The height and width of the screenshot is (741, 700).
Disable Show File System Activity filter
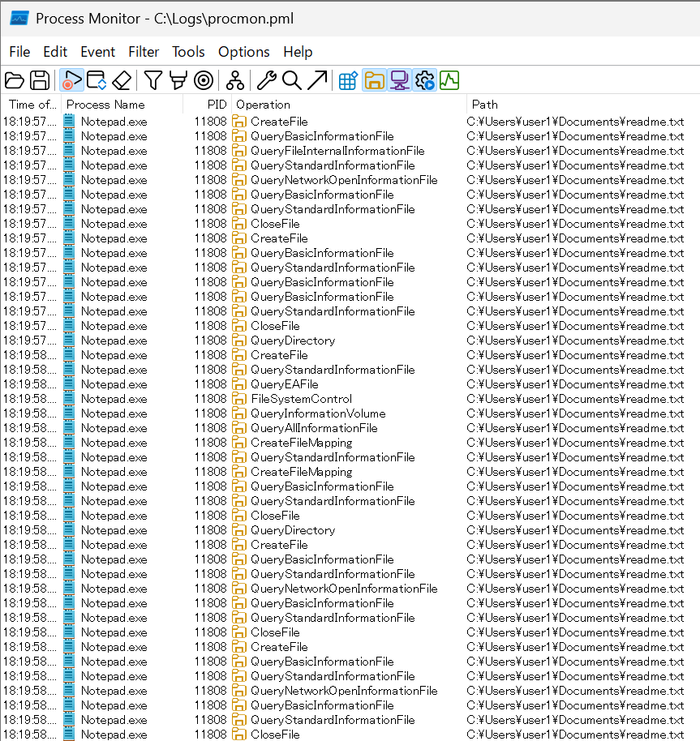pyautogui.click(x=374, y=80)
